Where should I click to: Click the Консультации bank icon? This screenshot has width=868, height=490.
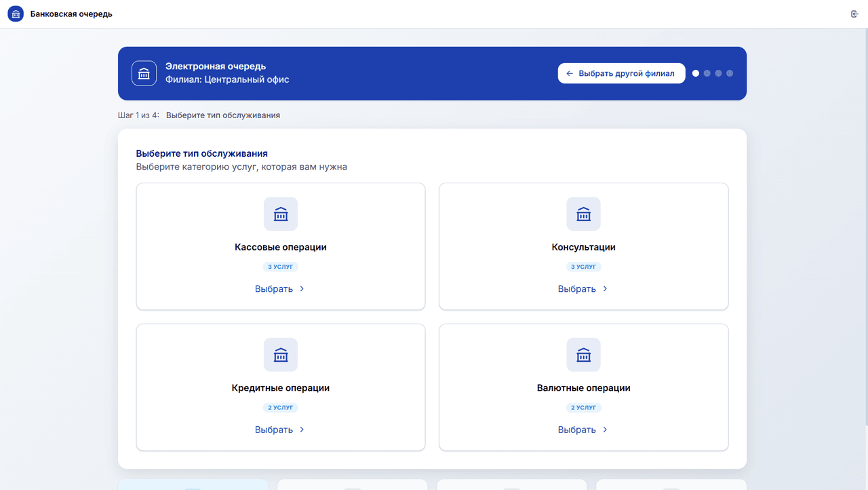point(584,214)
